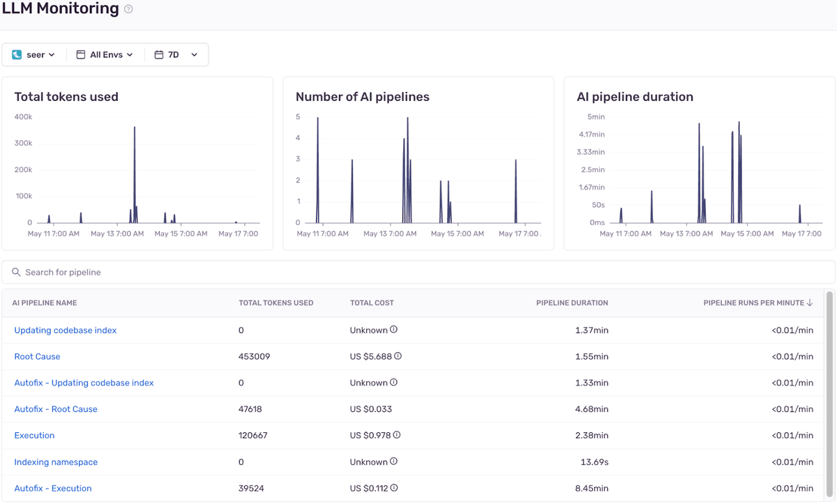
Task: Open the Indexing namespace pipeline link
Action: click(56, 462)
